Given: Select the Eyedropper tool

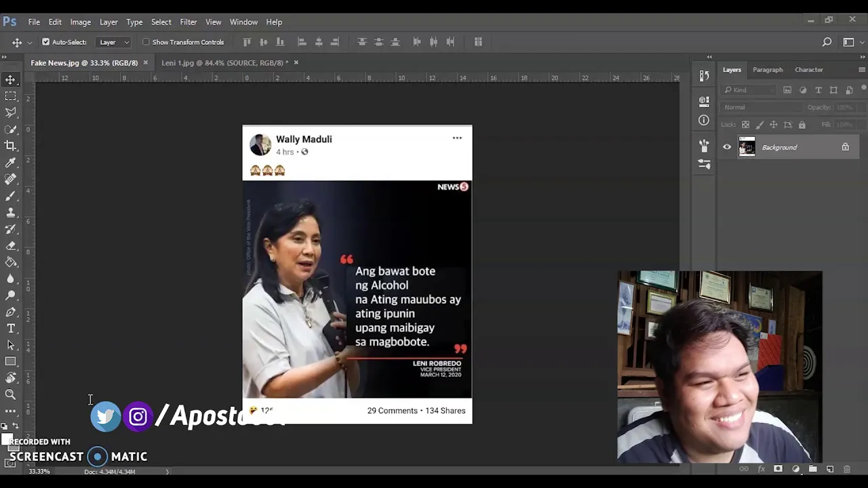Looking at the screenshot, I should tap(11, 163).
